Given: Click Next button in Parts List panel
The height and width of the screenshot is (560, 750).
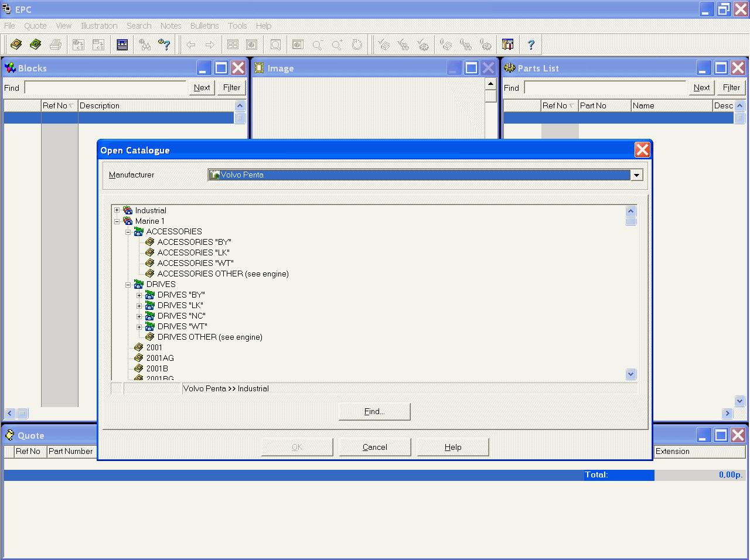Looking at the screenshot, I should (701, 87).
